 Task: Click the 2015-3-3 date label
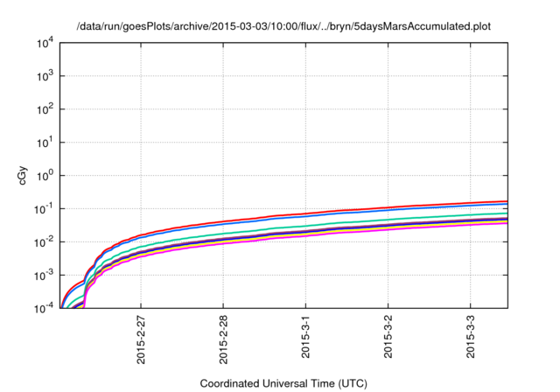[471, 337]
